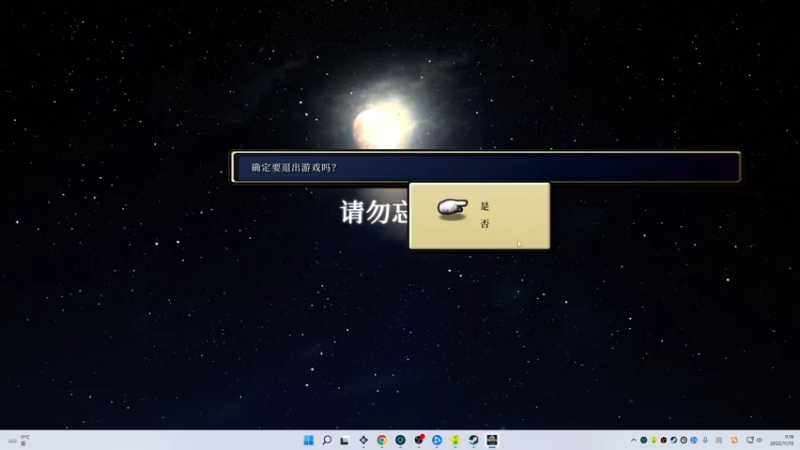The image size is (800, 450).
Task: Open the blue play-arrow taskbar app
Action: 437,440
